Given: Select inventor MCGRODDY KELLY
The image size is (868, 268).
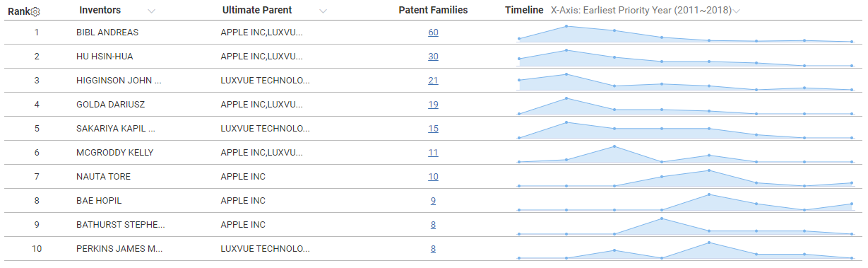Looking at the screenshot, I should tap(114, 153).
